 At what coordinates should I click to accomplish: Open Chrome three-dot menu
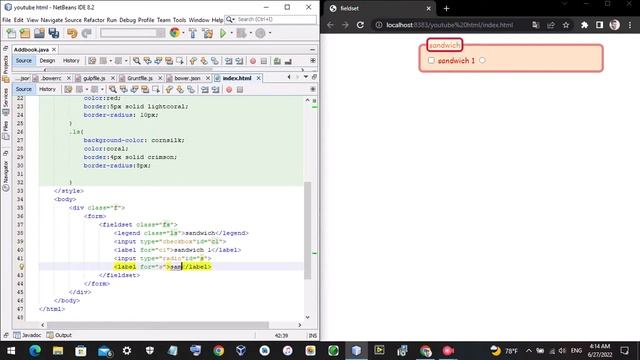click(x=630, y=25)
